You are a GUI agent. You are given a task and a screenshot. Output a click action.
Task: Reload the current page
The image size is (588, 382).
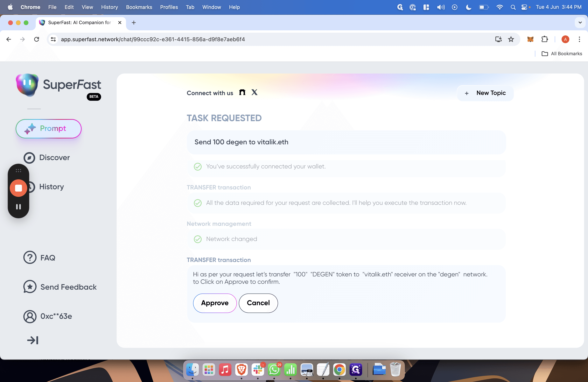37,39
